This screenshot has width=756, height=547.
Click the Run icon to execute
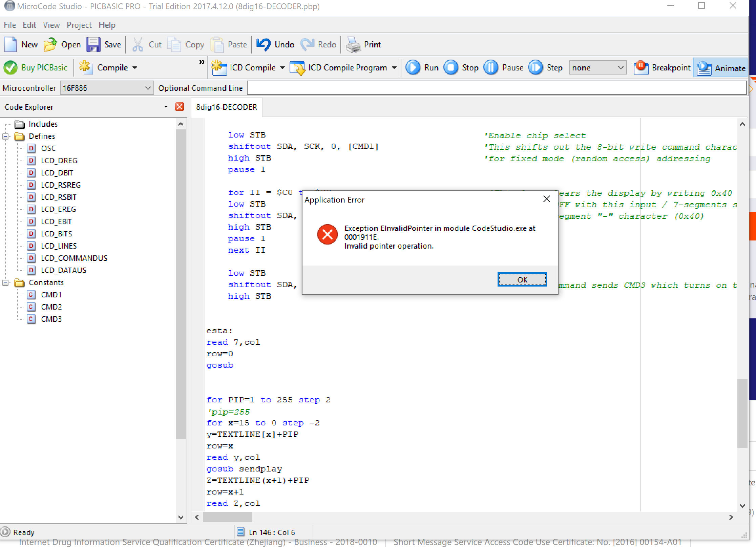413,67
